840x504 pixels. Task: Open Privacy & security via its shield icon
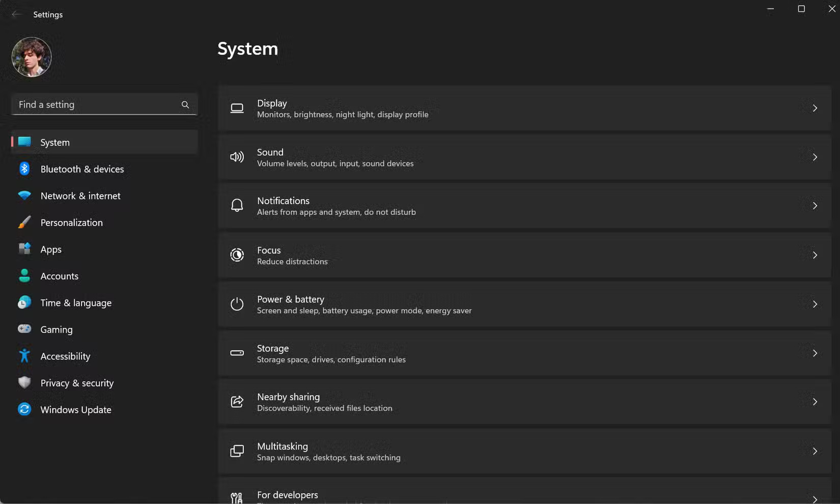(x=24, y=383)
